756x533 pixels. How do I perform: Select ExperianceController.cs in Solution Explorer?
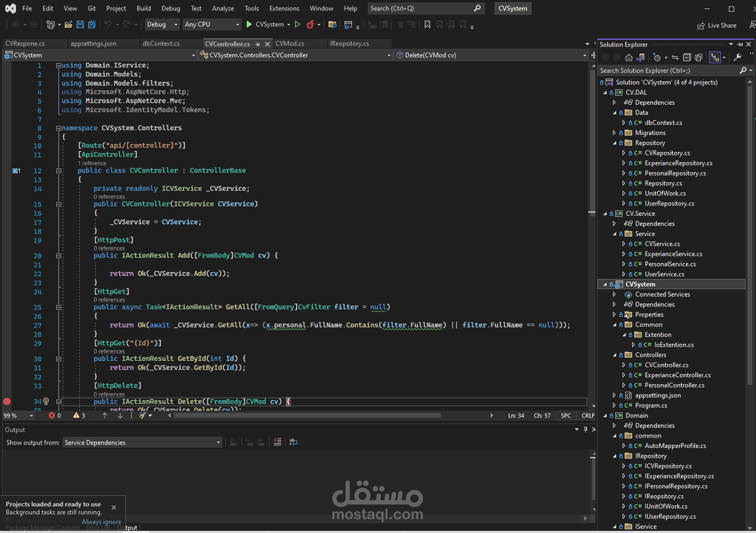pyautogui.click(x=677, y=375)
